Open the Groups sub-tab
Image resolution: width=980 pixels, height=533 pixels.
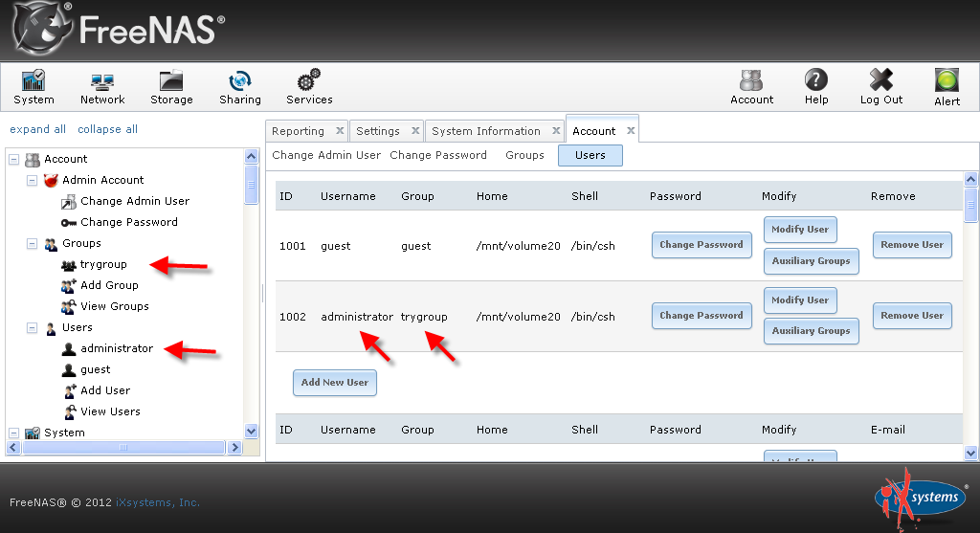(524, 155)
